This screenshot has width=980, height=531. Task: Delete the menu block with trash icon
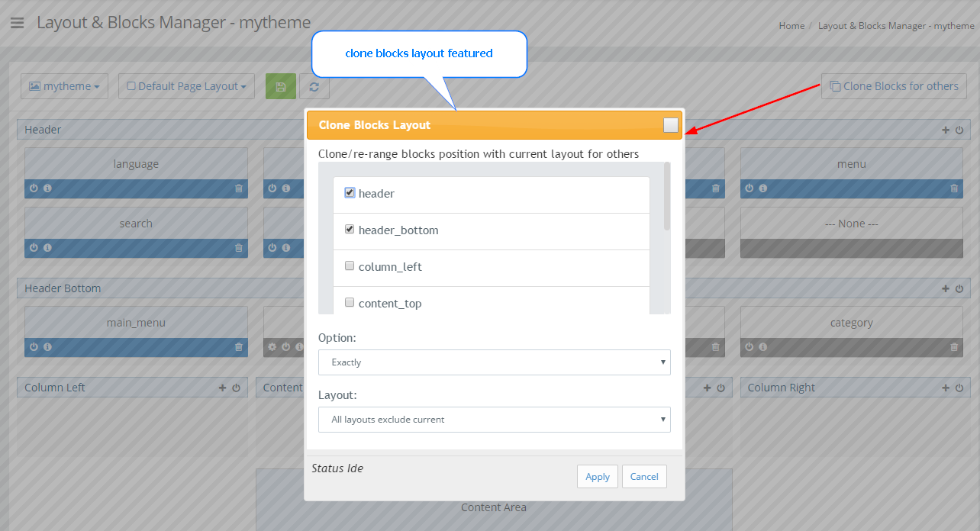(x=954, y=188)
